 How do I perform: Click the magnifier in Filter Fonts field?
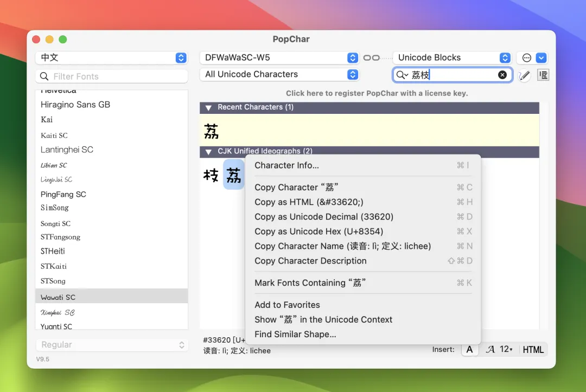(44, 76)
